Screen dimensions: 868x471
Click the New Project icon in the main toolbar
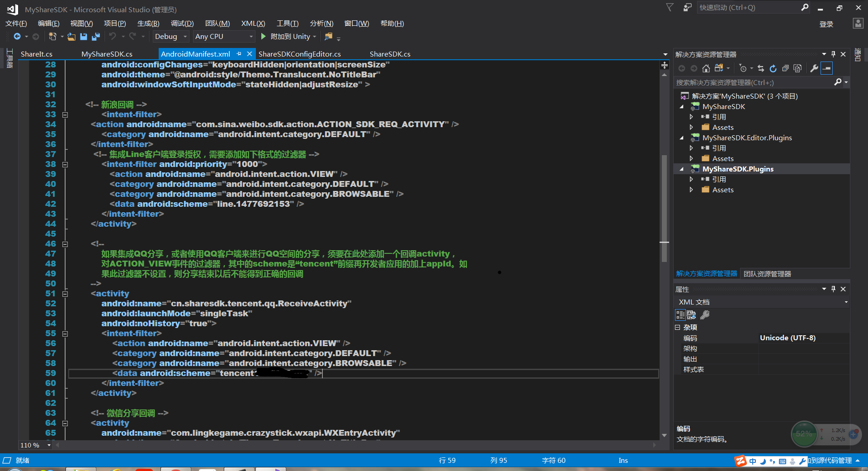coord(52,36)
